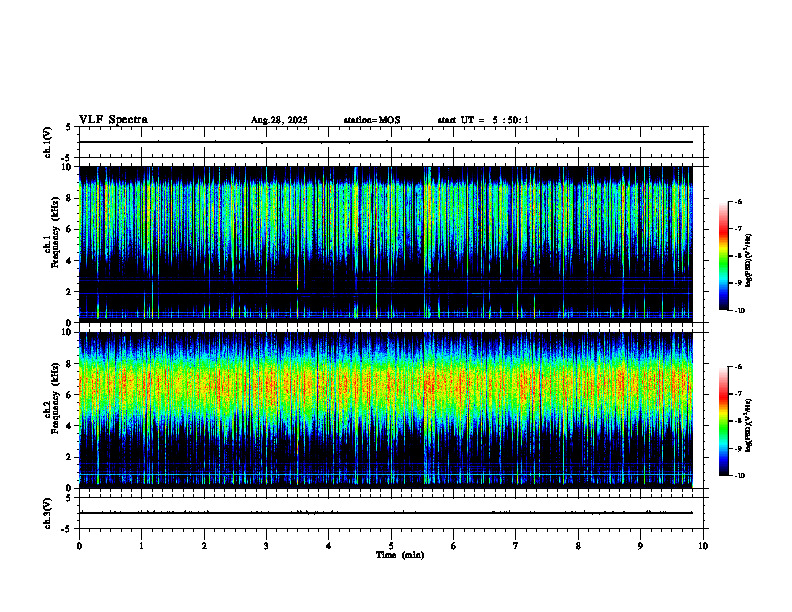Click the ch.1 spectrogram panel
The height and width of the screenshot is (612, 792).
click(x=386, y=244)
